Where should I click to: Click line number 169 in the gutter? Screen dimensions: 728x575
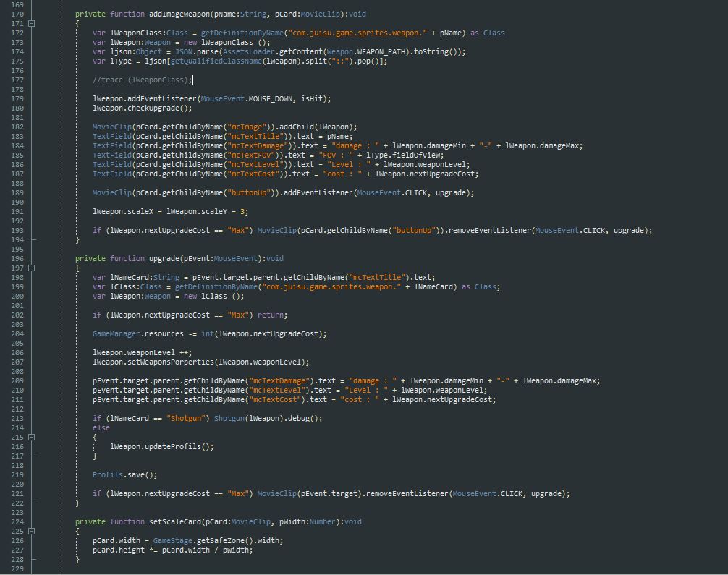click(17, 5)
